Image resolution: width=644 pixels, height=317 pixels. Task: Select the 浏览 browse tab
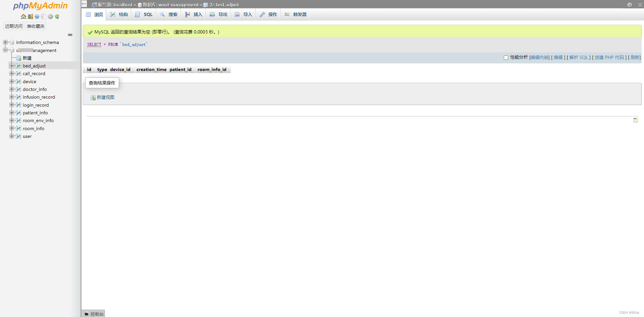click(x=94, y=14)
